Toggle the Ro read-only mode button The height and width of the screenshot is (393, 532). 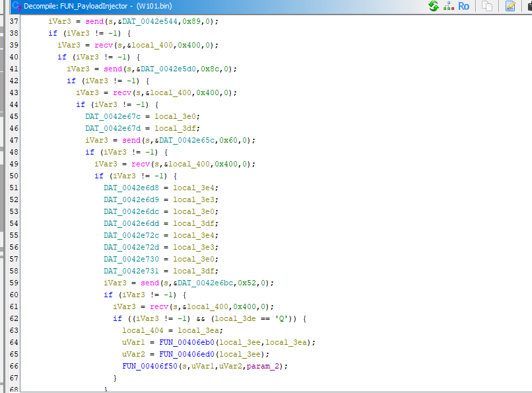click(463, 6)
